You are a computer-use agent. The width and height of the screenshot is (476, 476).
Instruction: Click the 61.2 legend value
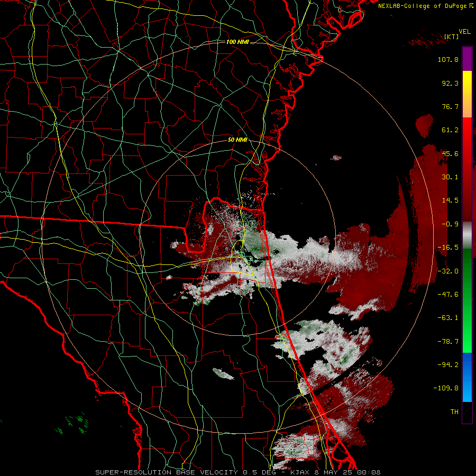[x=450, y=130]
